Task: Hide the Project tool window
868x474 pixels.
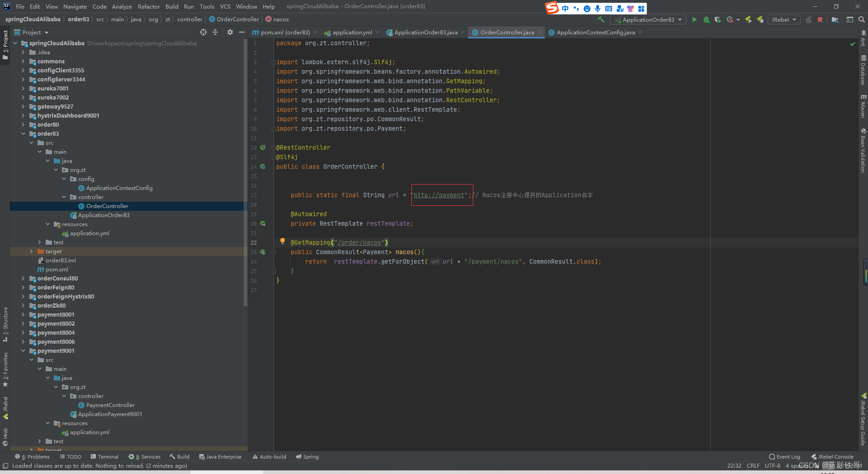Action: [242, 32]
